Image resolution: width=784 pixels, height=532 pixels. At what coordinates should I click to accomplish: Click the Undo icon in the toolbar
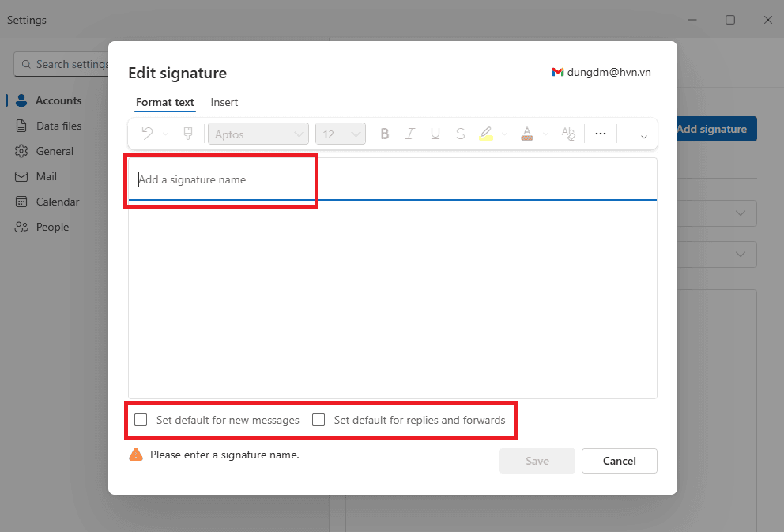(147, 134)
